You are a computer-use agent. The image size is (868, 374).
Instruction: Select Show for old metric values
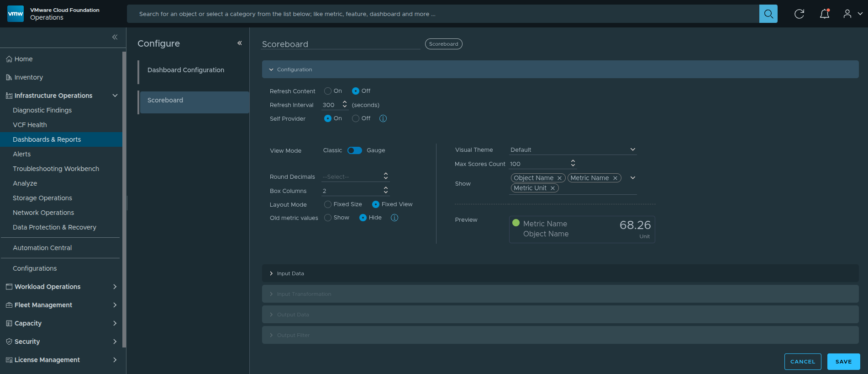pyautogui.click(x=328, y=218)
